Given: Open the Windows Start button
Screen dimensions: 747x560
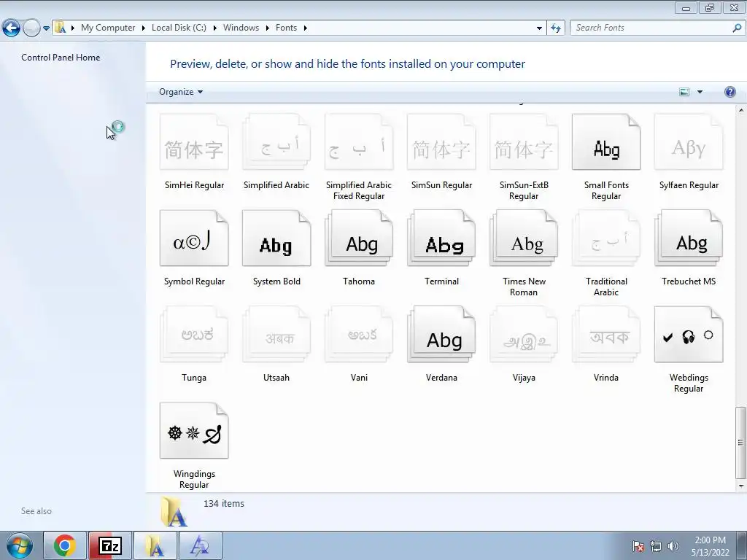Looking at the screenshot, I should [20, 545].
